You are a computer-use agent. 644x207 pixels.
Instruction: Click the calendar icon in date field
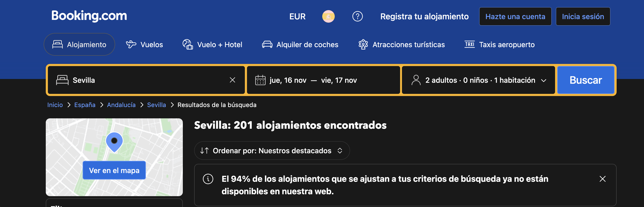(x=260, y=80)
